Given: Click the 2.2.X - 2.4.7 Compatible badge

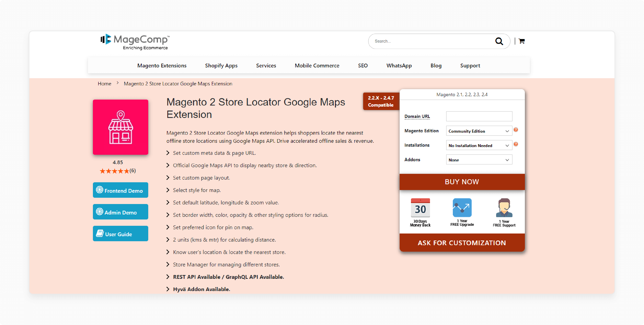Looking at the screenshot, I should tap(381, 101).
